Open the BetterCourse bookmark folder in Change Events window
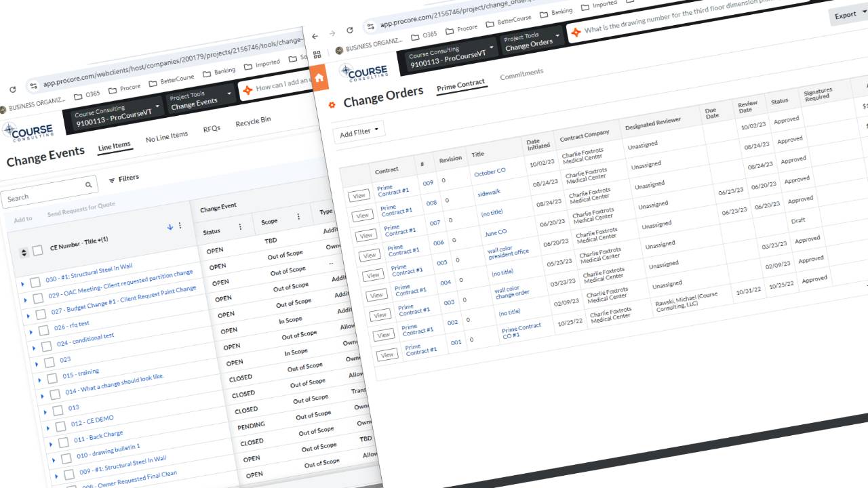This screenshot has height=488, width=868. 171,81
